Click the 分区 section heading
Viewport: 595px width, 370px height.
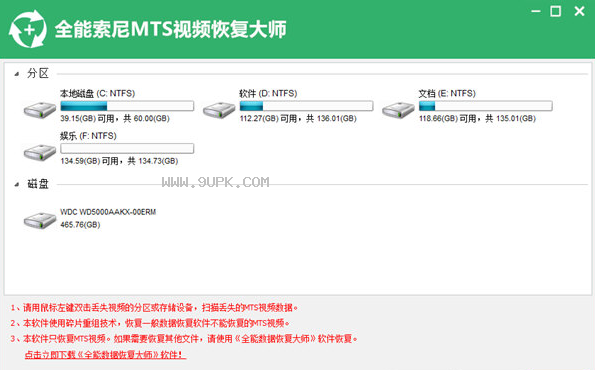click(38, 74)
